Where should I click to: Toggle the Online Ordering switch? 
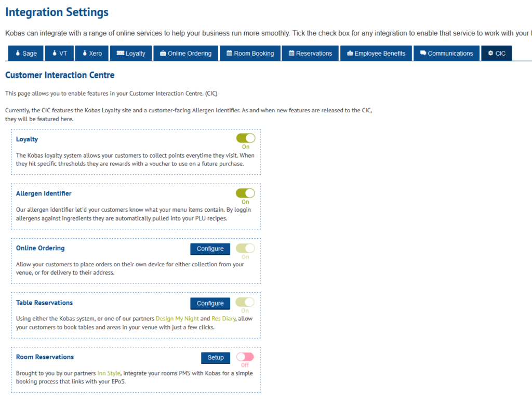[x=245, y=248]
